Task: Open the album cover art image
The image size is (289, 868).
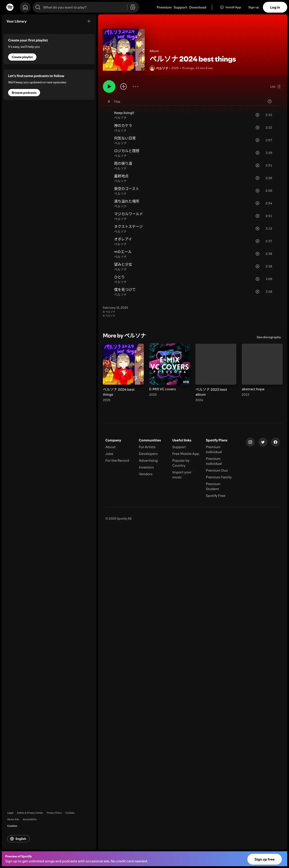Action: [x=124, y=50]
